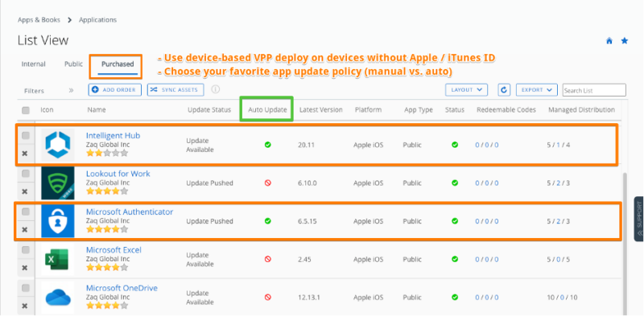
Task: Open the Lookout for Work link
Action: [118, 174]
